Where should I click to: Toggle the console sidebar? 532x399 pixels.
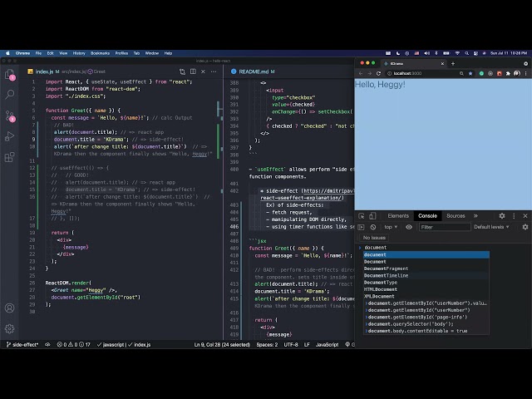(361, 227)
